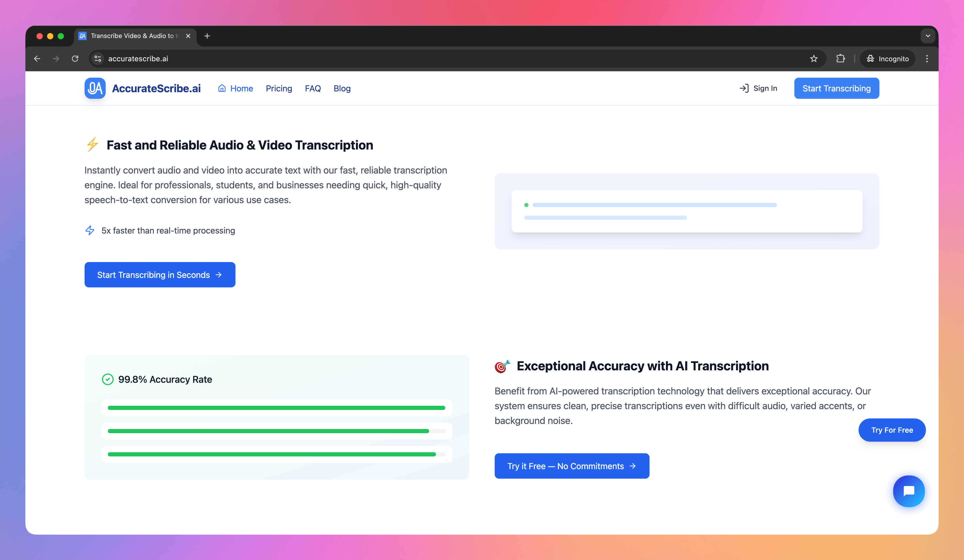Click the target dart icon by Exceptional Accuracy
The width and height of the screenshot is (964, 560).
[502, 366]
